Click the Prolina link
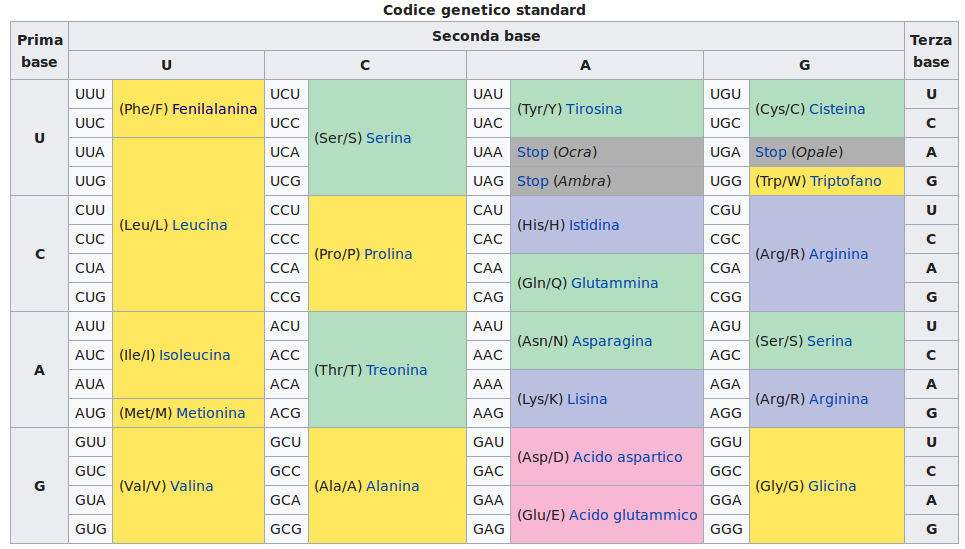 (x=388, y=254)
